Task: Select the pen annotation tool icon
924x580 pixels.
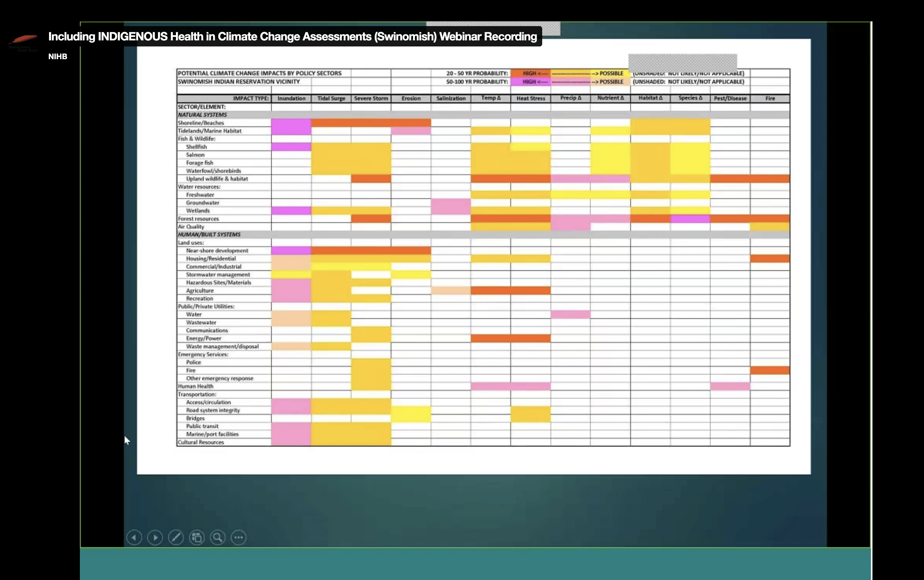Action: pos(176,537)
